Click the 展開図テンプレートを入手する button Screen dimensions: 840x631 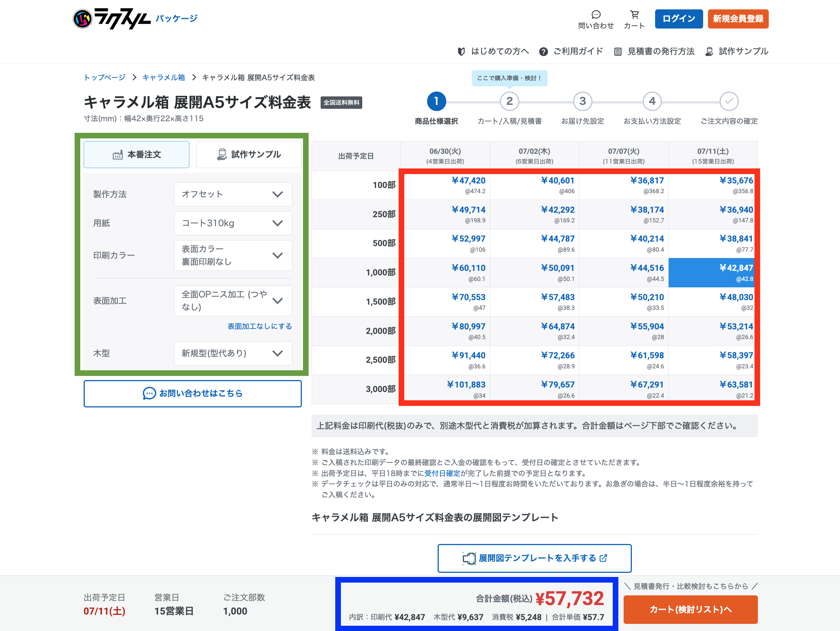(534, 558)
